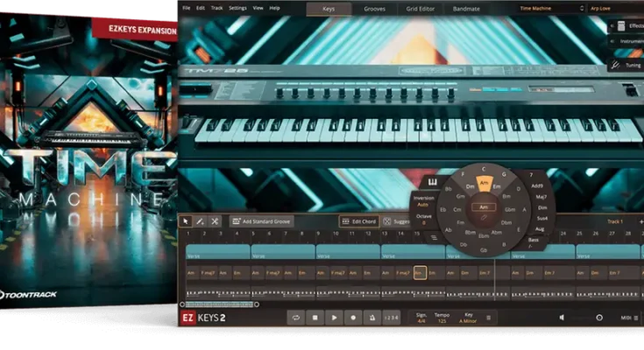Open the Time Machine preset dropdown
The image size is (644, 350).
[548, 8]
